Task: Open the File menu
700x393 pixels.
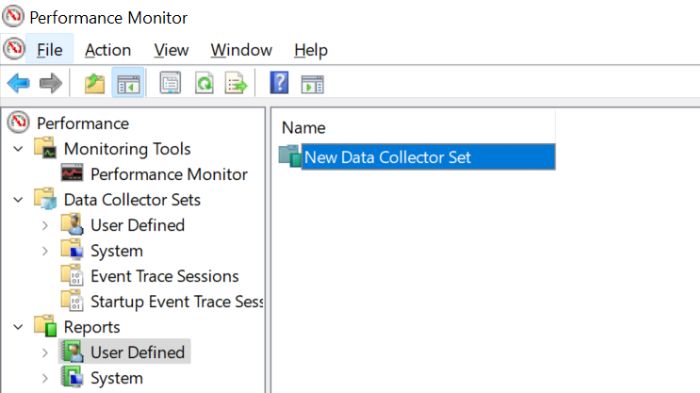Action: click(x=49, y=50)
